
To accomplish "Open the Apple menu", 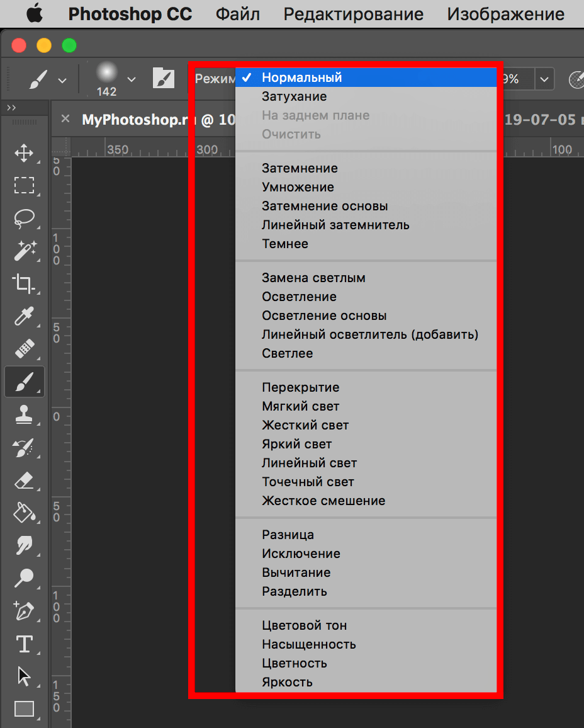I will pyautogui.click(x=34, y=14).
